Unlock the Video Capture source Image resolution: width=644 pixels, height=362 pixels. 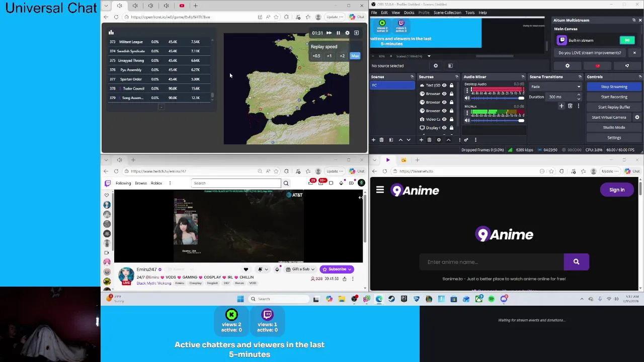coord(451,119)
